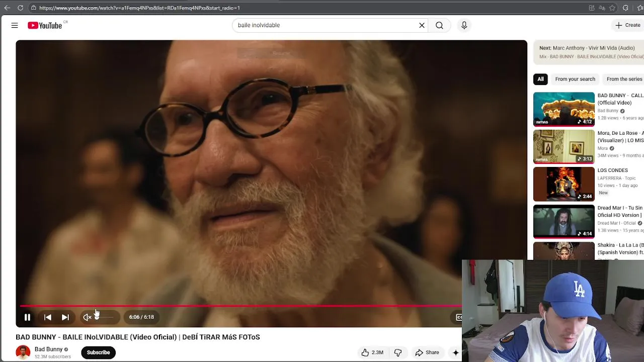Dislike the video

(x=397, y=352)
